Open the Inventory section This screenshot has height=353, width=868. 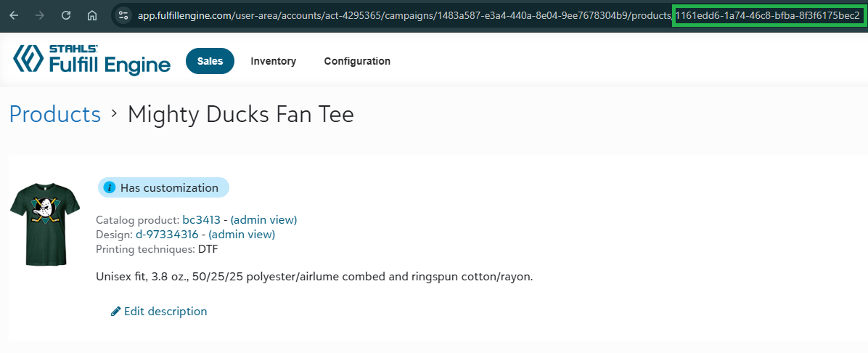[x=273, y=61]
